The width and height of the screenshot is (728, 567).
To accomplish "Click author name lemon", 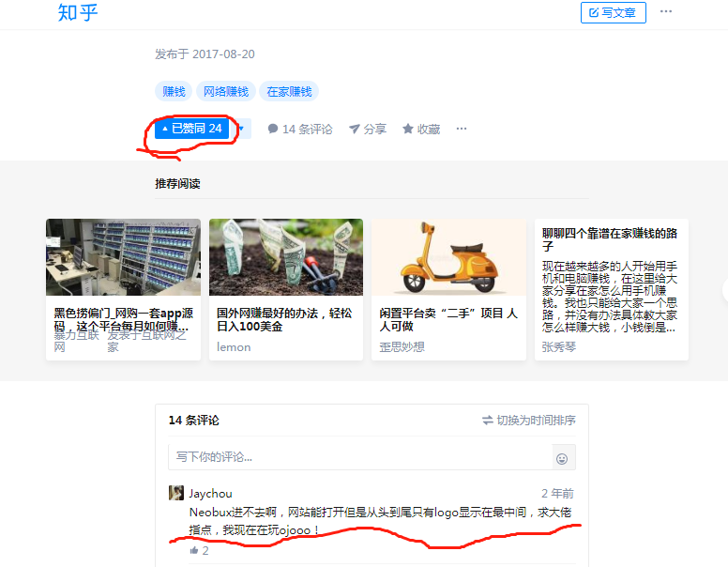I will tap(234, 347).
